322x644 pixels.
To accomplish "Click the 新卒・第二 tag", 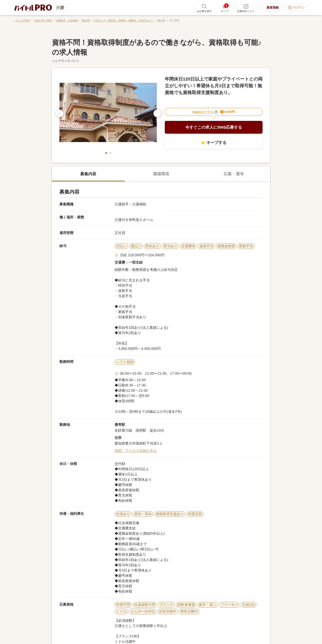I will (208, 605).
